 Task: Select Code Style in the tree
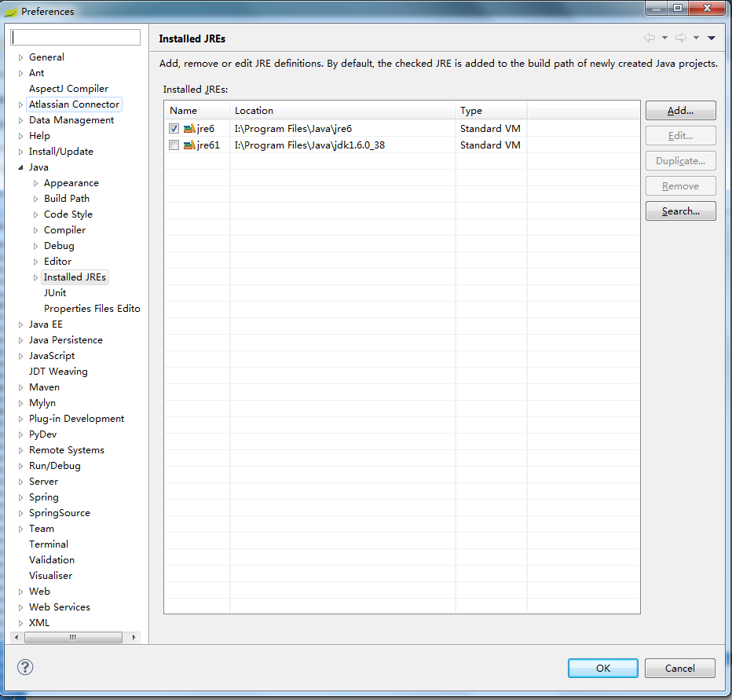[68, 214]
